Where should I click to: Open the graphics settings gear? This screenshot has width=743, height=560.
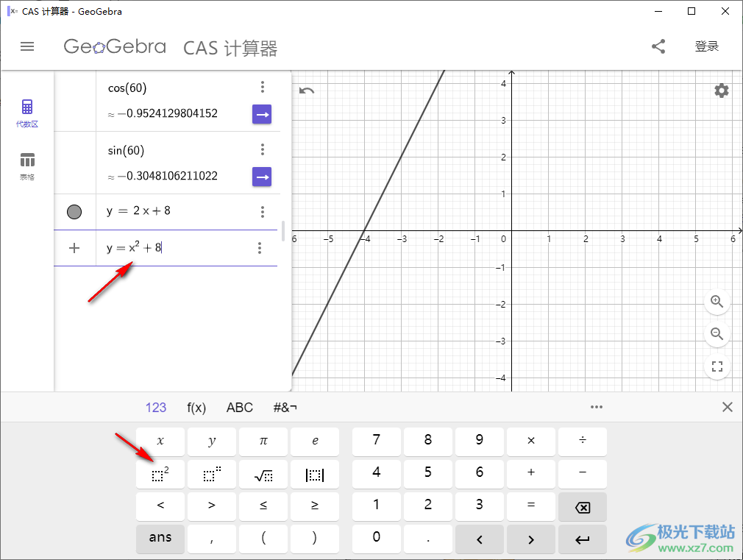721,91
